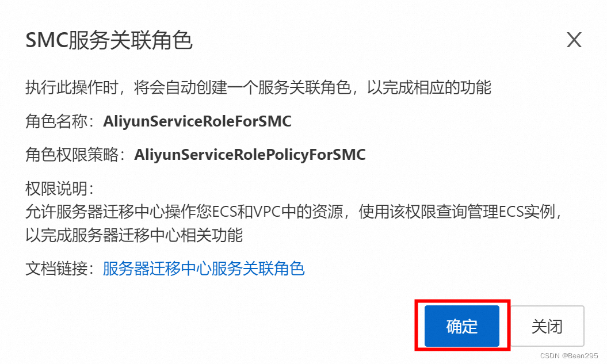This screenshot has width=607, height=364.
Task: Click the phrase 使用该权限查询管理 in the description
Action: click(x=429, y=212)
